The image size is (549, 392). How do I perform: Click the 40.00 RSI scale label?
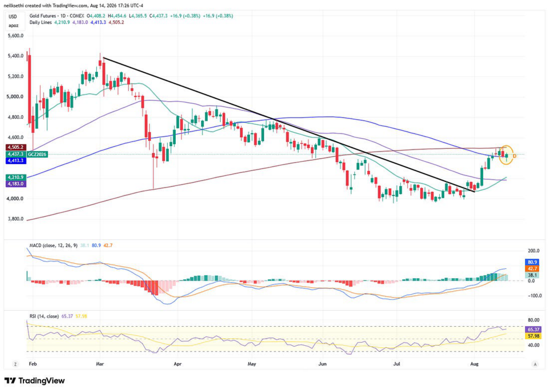pyautogui.click(x=533, y=345)
